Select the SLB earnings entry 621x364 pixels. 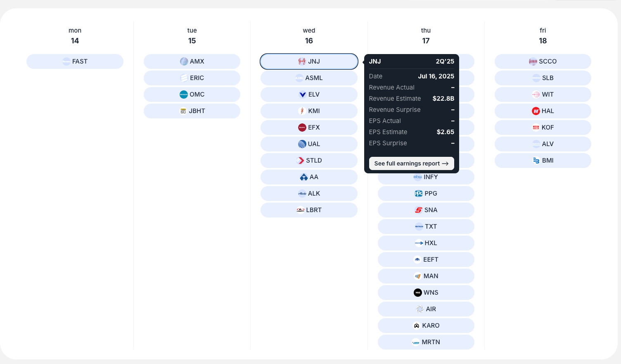pyautogui.click(x=543, y=78)
